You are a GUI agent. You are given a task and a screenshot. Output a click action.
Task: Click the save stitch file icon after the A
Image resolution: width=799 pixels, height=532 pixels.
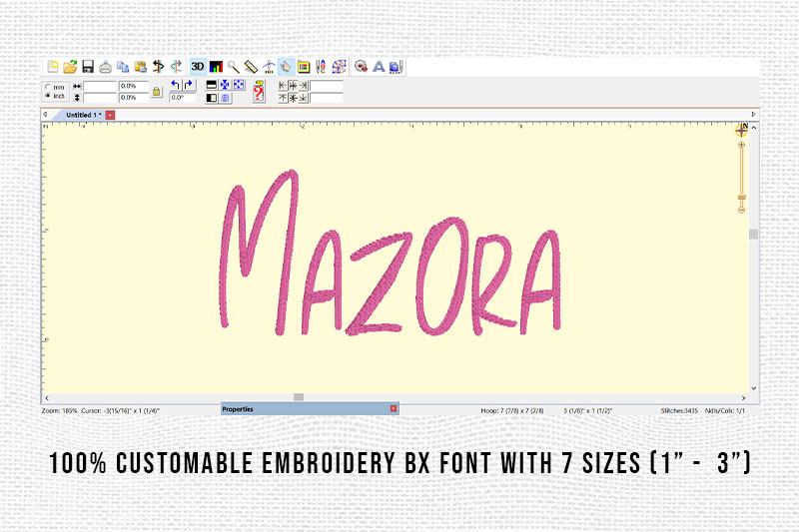(397, 67)
